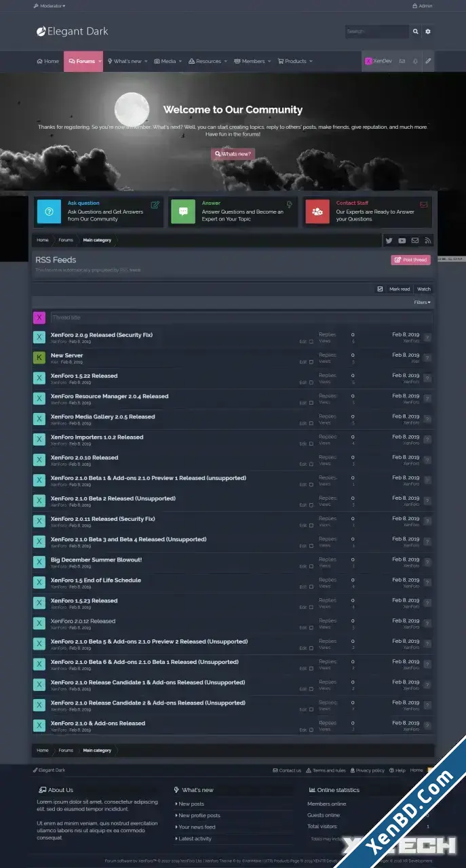Tick checkbox for XenForo 2.0.10 Released thread
The width and height of the screenshot is (466, 868).
pos(311,465)
